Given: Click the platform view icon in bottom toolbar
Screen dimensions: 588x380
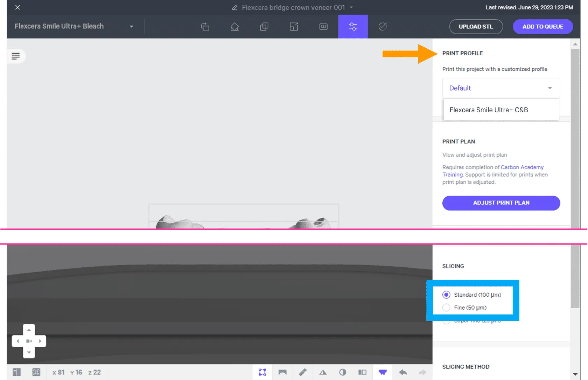Looking at the screenshot, I should pyautogui.click(x=282, y=372).
